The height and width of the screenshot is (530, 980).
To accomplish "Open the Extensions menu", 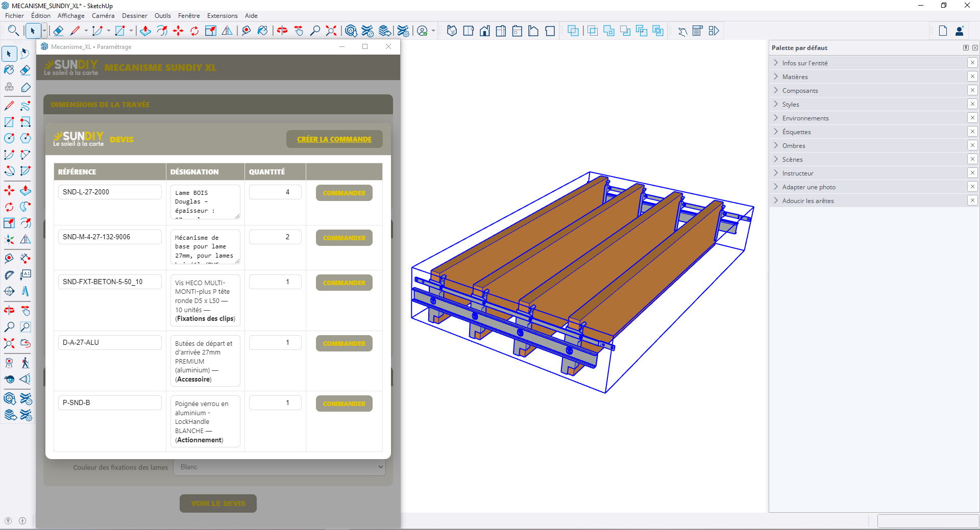I will point(222,16).
